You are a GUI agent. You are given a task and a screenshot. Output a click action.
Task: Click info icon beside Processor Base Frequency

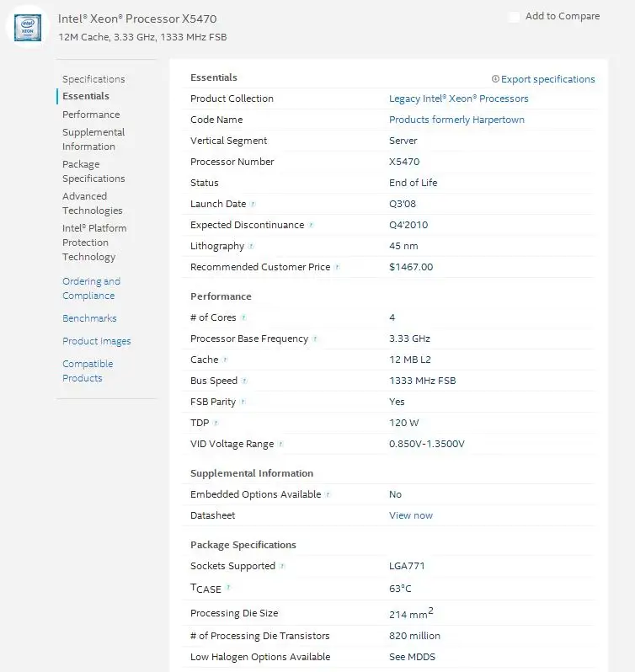(x=315, y=339)
